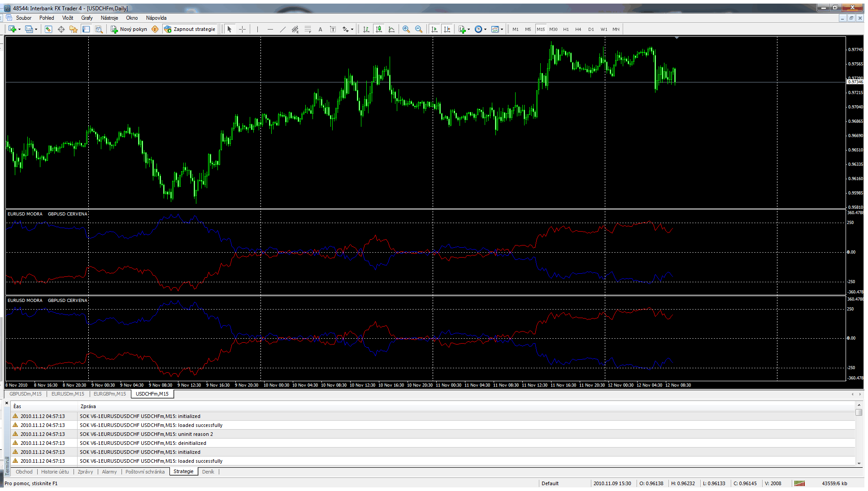Image resolution: width=868 pixels, height=491 pixels.
Task: Zoom out of the chart
Action: coord(419,29)
